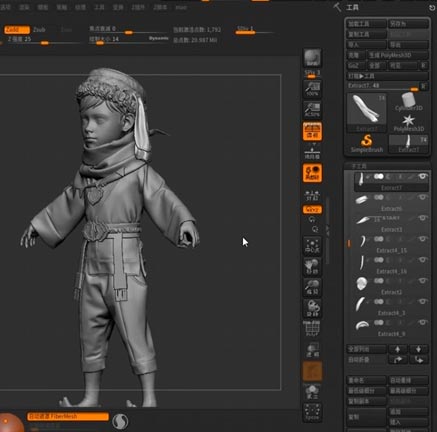
Task: Hide the Extract4_9 subtool with eye icon
Action: [423, 322]
